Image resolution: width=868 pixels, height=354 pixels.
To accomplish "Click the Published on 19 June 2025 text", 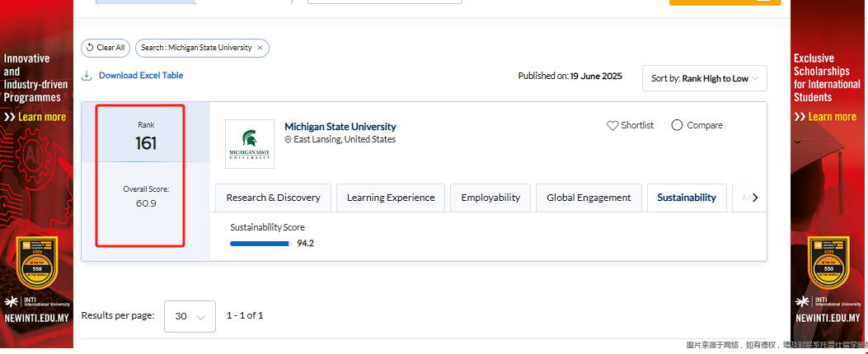I will 570,77.
